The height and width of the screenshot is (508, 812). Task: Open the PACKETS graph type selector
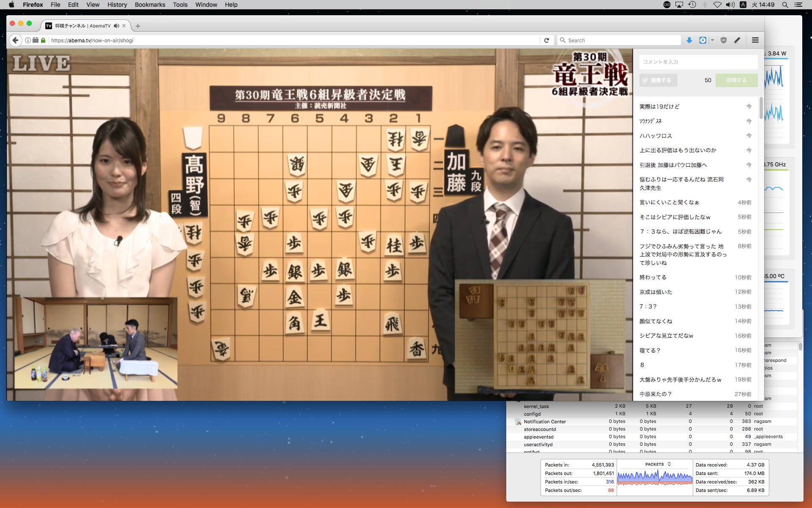click(x=658, y=464)
